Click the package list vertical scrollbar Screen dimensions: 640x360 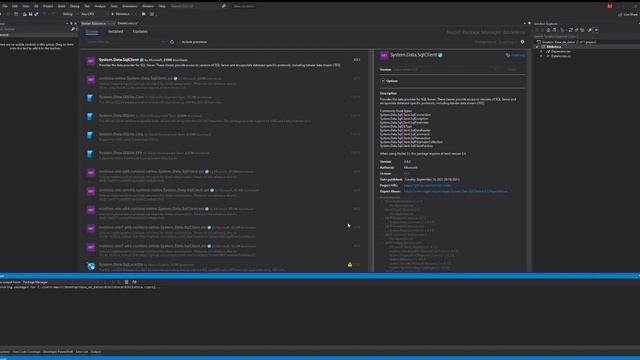[x=371, y=160]
